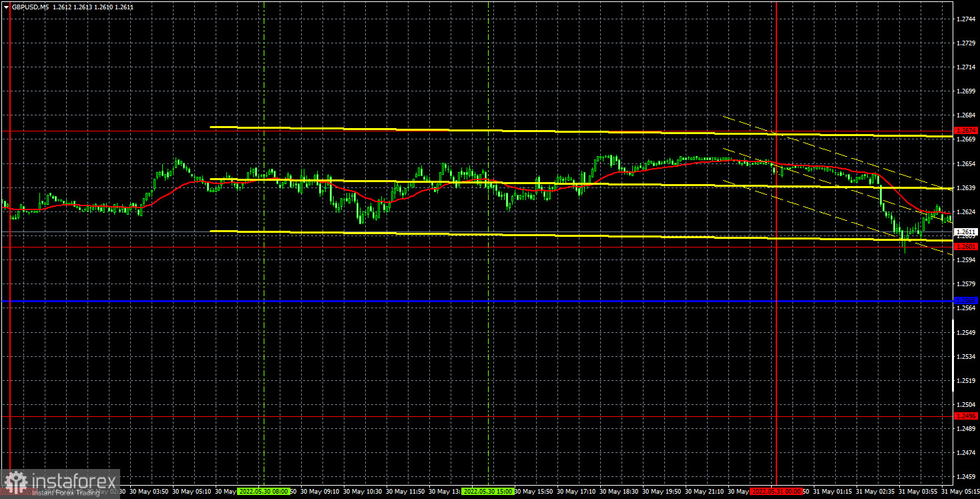Click the 30 May 09:10 time label

coord(318,491)
